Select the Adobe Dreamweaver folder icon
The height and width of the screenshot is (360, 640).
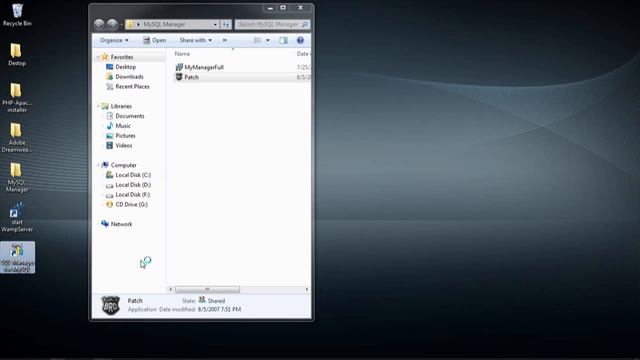pos(16,138)
